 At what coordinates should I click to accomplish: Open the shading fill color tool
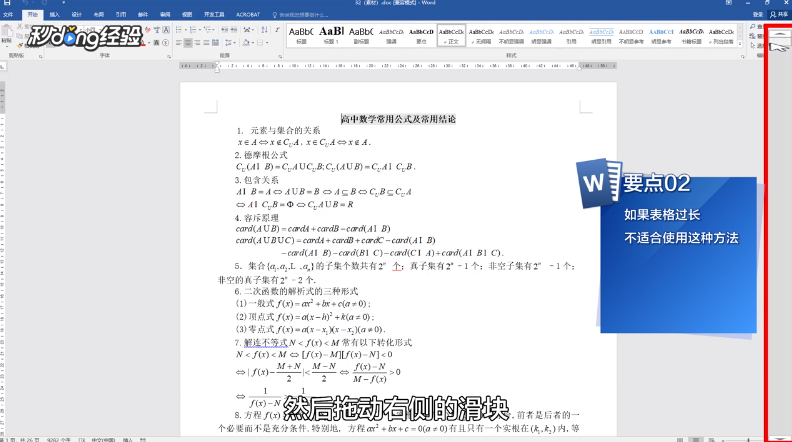pyautogui.click(x=248, y=43)
